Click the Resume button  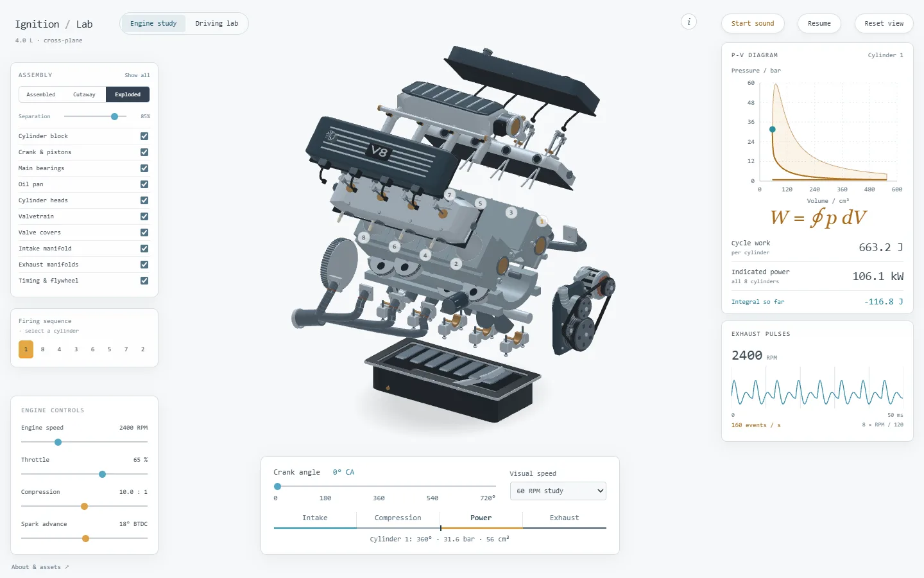click(x=819, y=24)
